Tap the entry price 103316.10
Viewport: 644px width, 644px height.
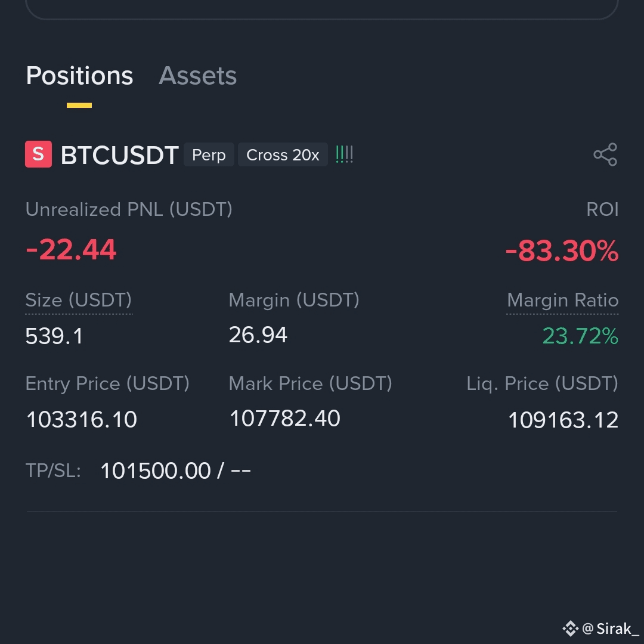(81, 420)
